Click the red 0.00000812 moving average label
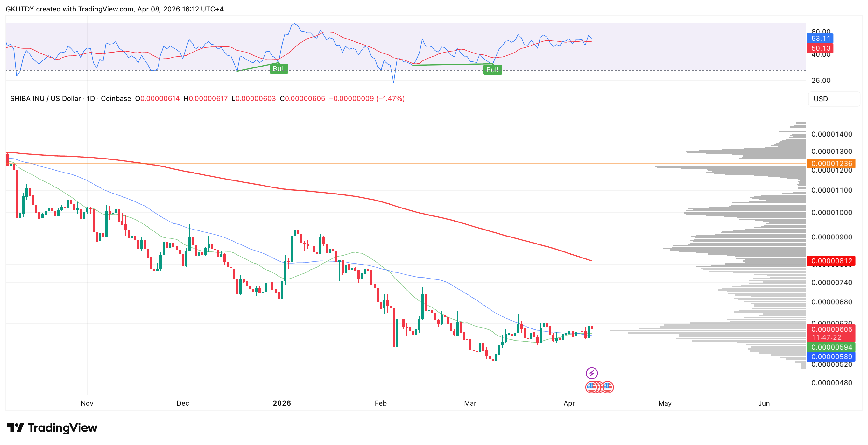This screenshot has height=445, width=868. [831, 261]
